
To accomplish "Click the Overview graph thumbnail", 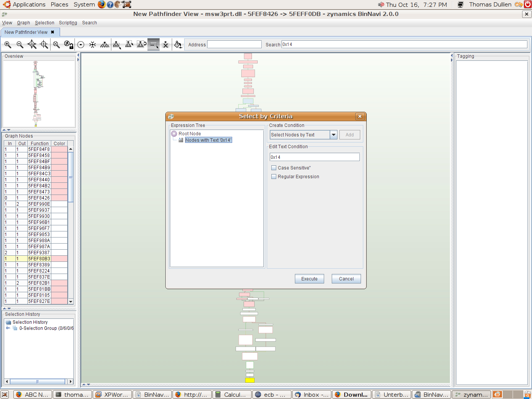I will pyautogui.click(x=39, y=93).
